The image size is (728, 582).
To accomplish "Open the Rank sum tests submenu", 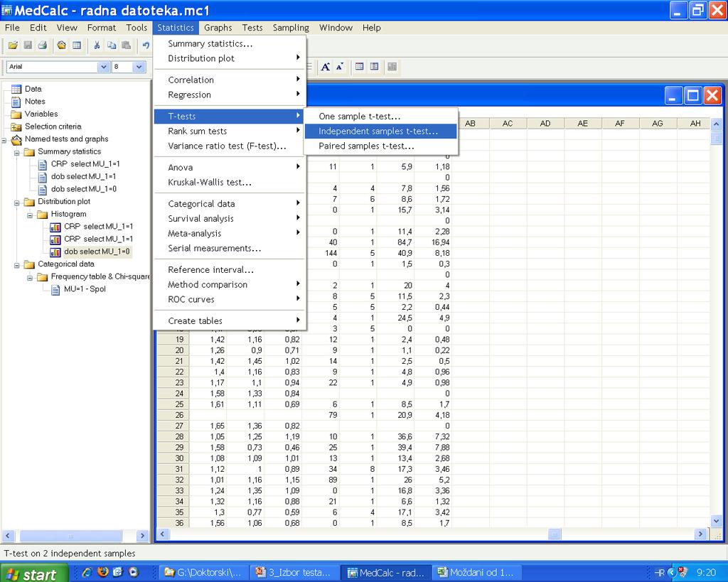I will (230, 131).
